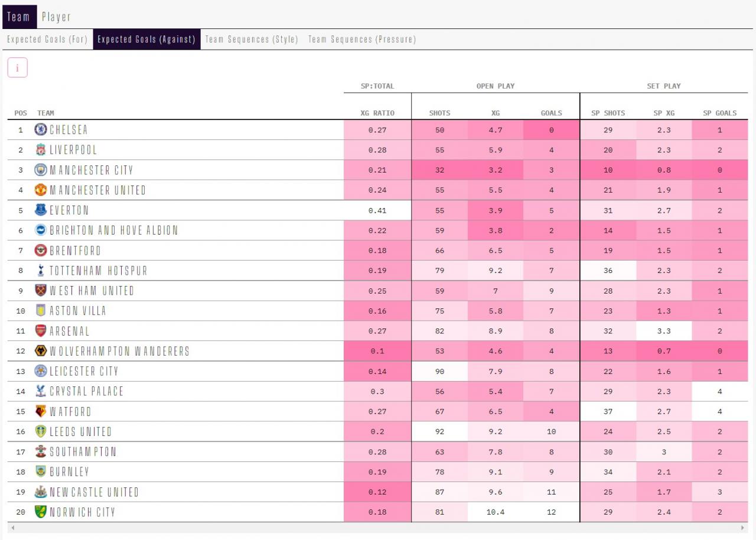Image resolution: width=756 pixels, height=540 pixels.
Task: Click Everton's 0.41 XG ratio cell
Action: point(377,210)
